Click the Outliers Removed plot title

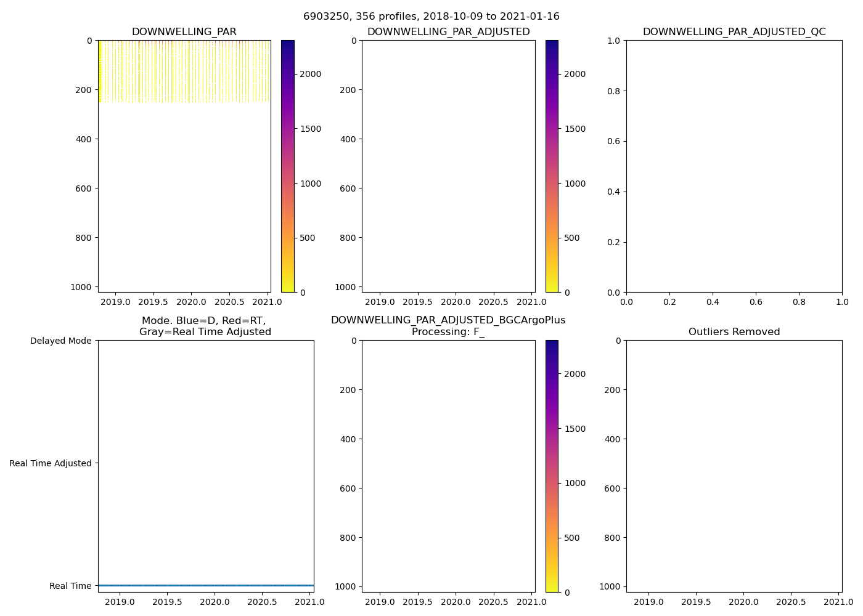pyautogui.click(x=734, y=332)
